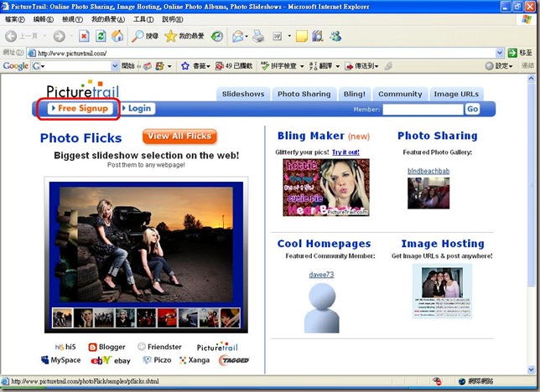
Task: Expand the Google toolbar news button dropdown arrow
Action: pos(169,66)
